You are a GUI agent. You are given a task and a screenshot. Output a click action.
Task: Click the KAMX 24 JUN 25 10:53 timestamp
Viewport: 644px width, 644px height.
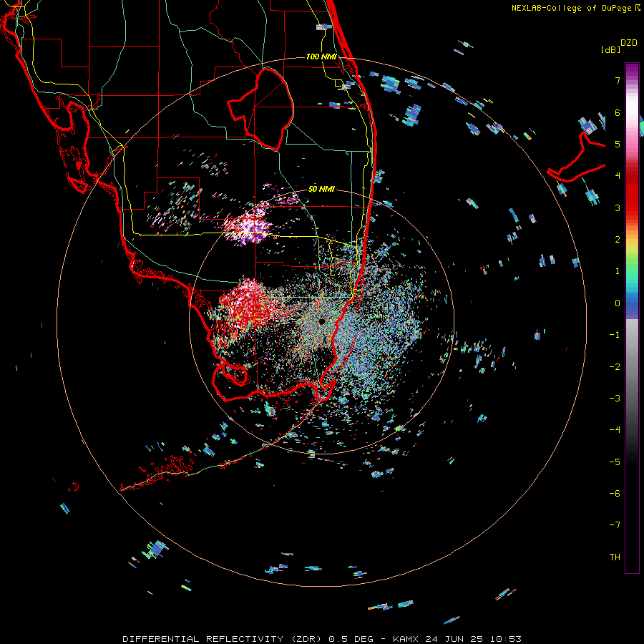457,639
